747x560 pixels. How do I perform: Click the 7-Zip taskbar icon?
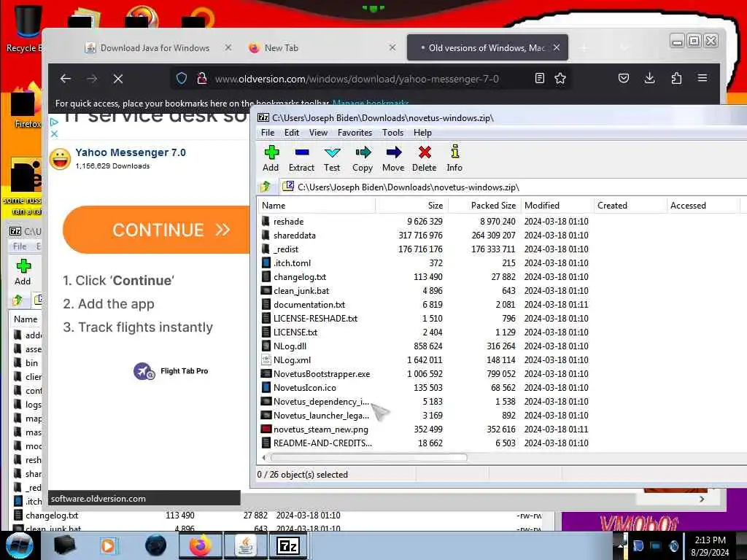click(x=288, y=545)
